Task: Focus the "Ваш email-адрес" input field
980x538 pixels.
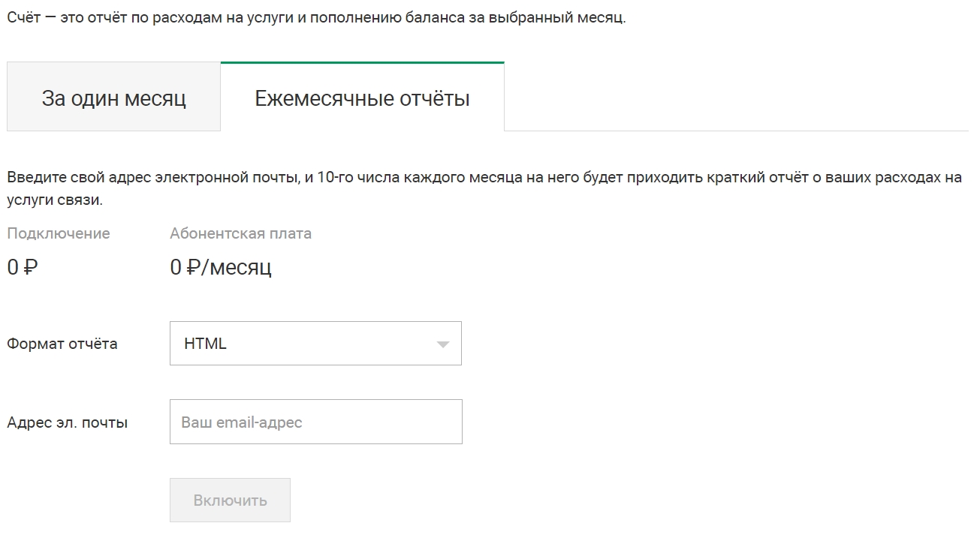Action: (315, 422)
